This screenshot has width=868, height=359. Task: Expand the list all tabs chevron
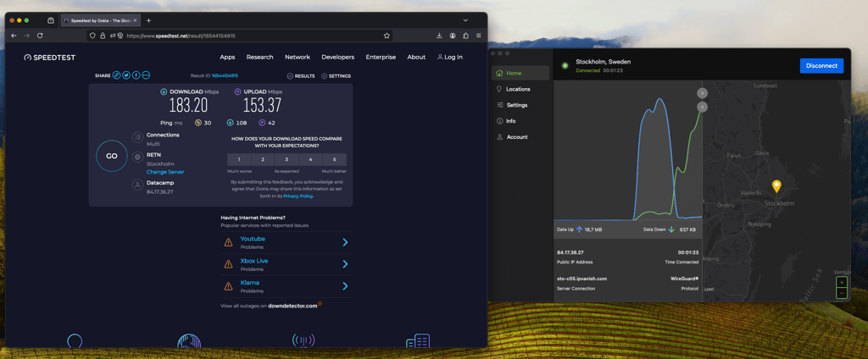click(x=465, y=20)
